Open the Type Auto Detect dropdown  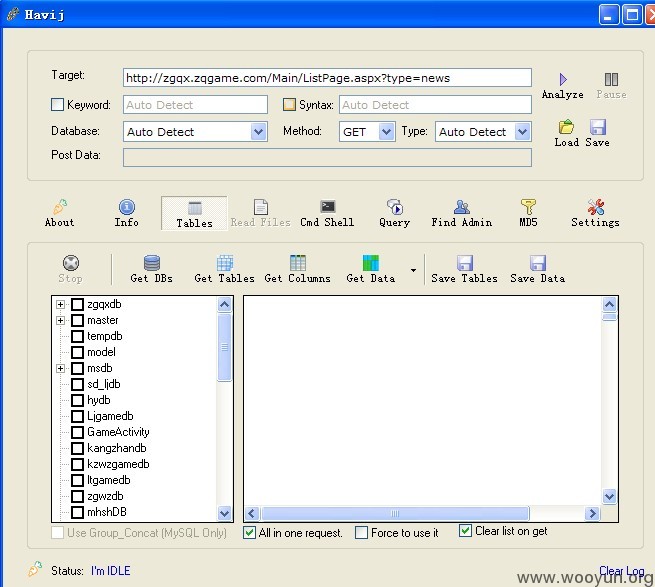pos(522,132)
